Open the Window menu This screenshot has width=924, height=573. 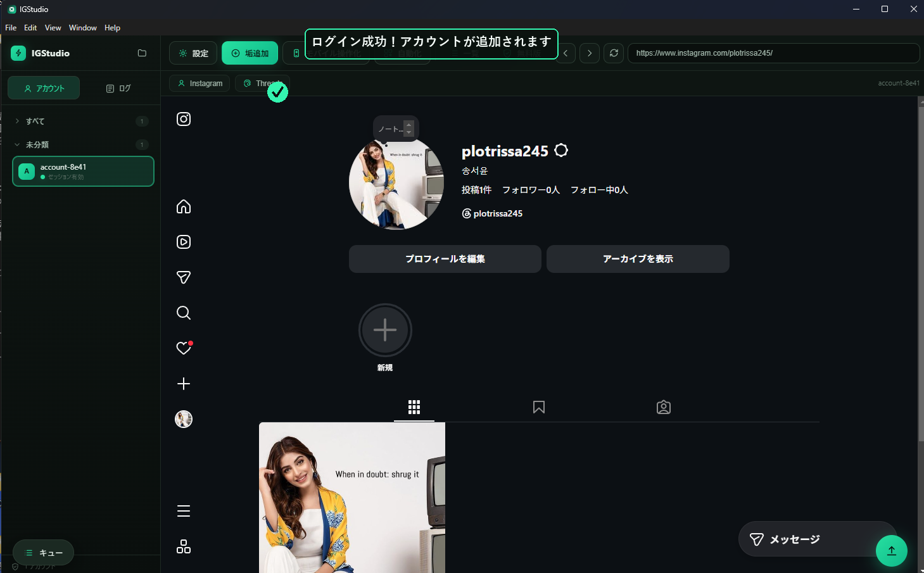tap(83, 28)
